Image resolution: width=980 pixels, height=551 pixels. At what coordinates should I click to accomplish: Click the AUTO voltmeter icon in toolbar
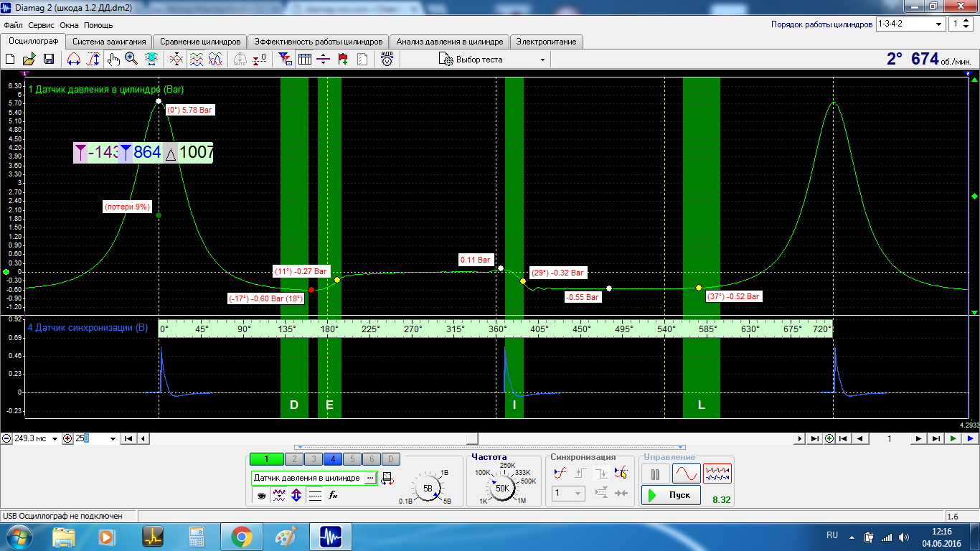pyautogui.click(x=387, y=60)
